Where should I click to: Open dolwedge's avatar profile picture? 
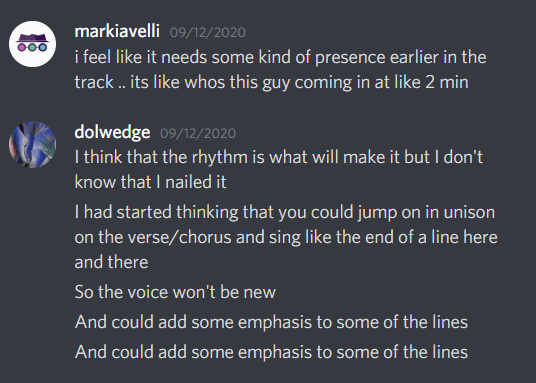pyautogui.click(x=32, y=144)
